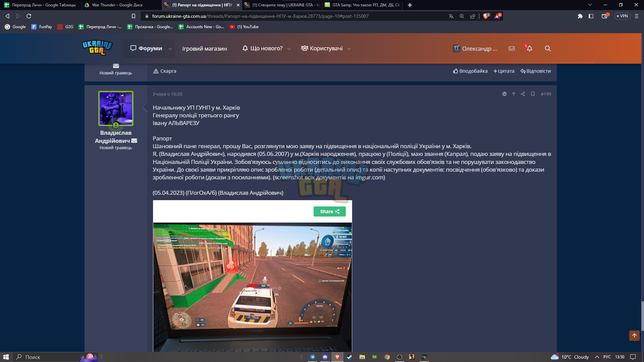This screenshot has height=362, width=644.
Task: Open the Форуми menu item
Action: [x=146, y=48]
